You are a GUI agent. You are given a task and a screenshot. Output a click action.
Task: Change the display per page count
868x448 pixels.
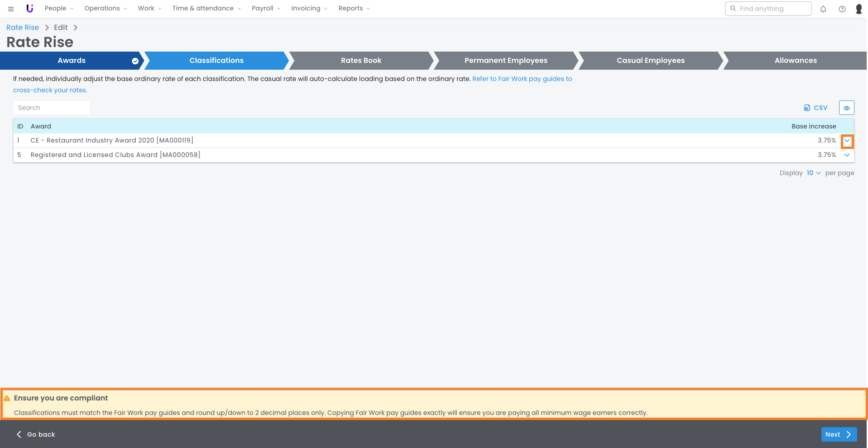coord(813,173)
